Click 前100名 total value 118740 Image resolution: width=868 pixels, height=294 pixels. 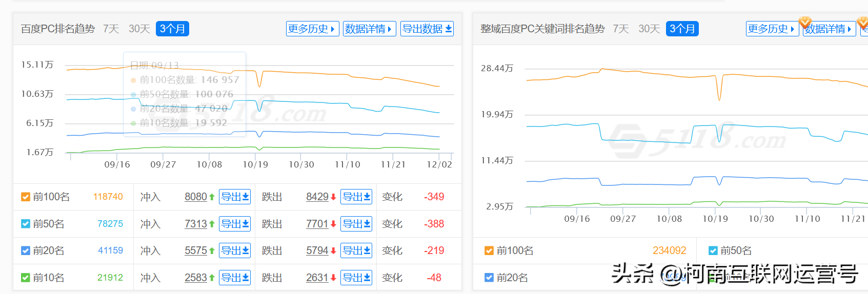click(108, 197)
